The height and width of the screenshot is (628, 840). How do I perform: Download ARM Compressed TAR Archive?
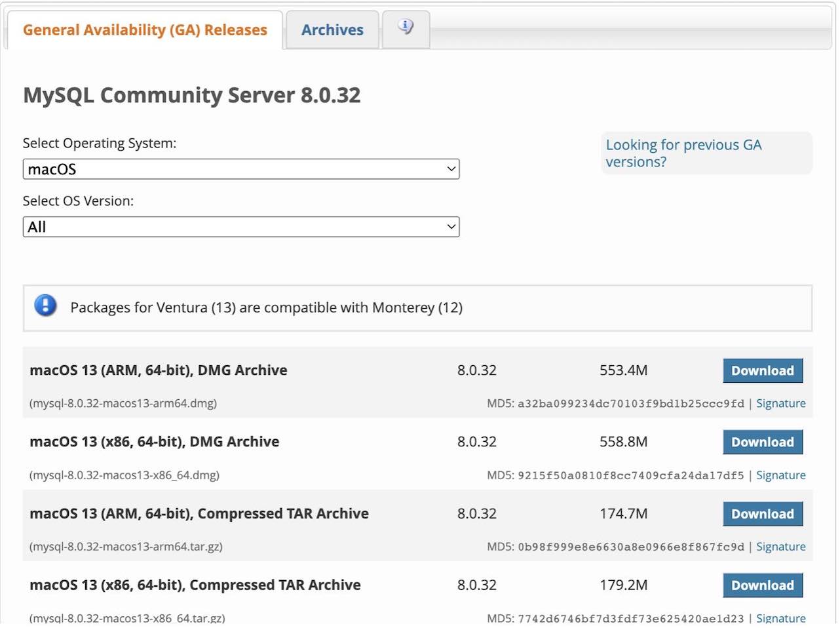coord(763,514)
